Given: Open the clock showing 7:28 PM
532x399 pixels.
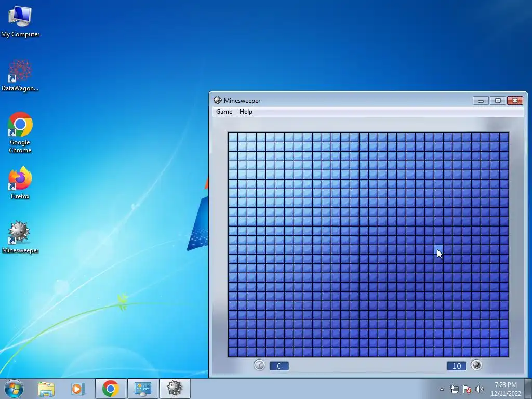Looking at the screenshot, I should pyautogui.click(x=506, y=389).
